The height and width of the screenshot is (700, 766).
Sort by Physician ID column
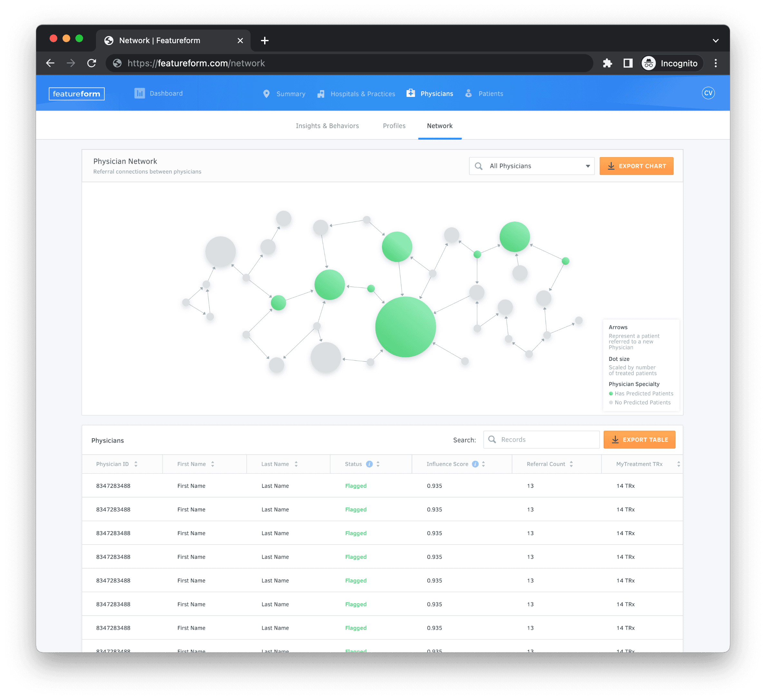(x=136, y=464)
